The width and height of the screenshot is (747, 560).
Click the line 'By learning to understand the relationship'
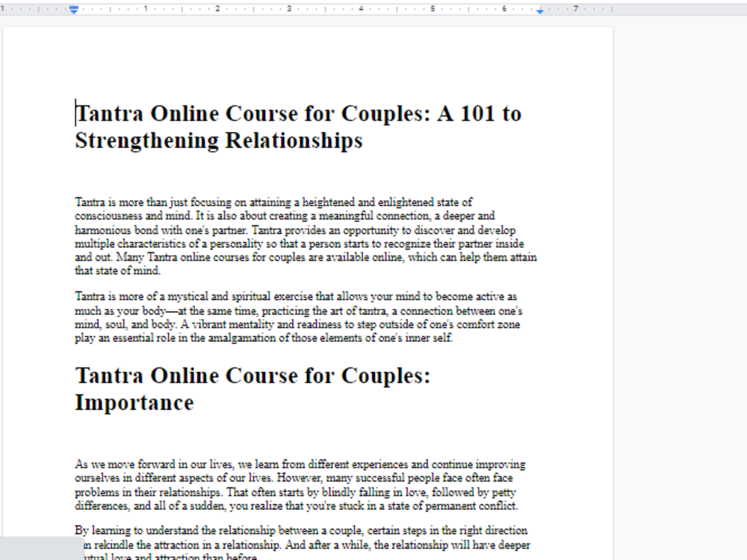click(301, 530)
